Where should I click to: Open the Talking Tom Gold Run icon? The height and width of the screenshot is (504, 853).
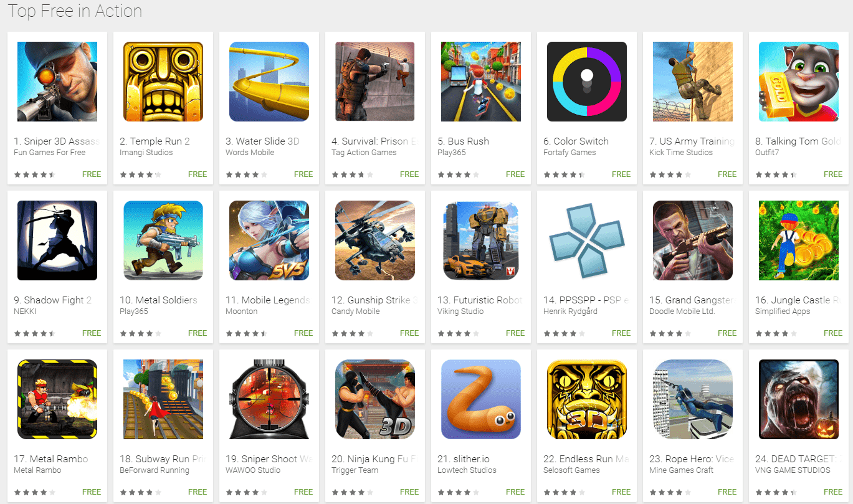[x=799, y=82]
